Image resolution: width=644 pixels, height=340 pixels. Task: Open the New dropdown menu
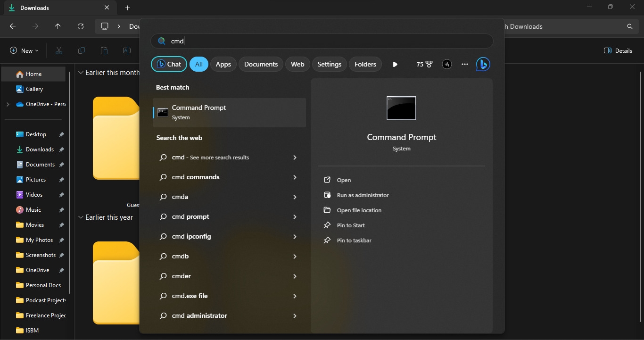point(24,50)
